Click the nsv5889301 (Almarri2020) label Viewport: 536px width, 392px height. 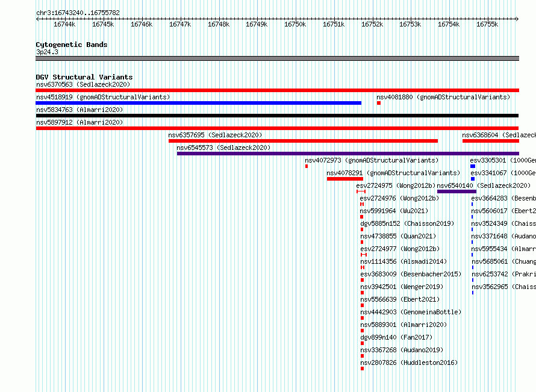point(404,325)
